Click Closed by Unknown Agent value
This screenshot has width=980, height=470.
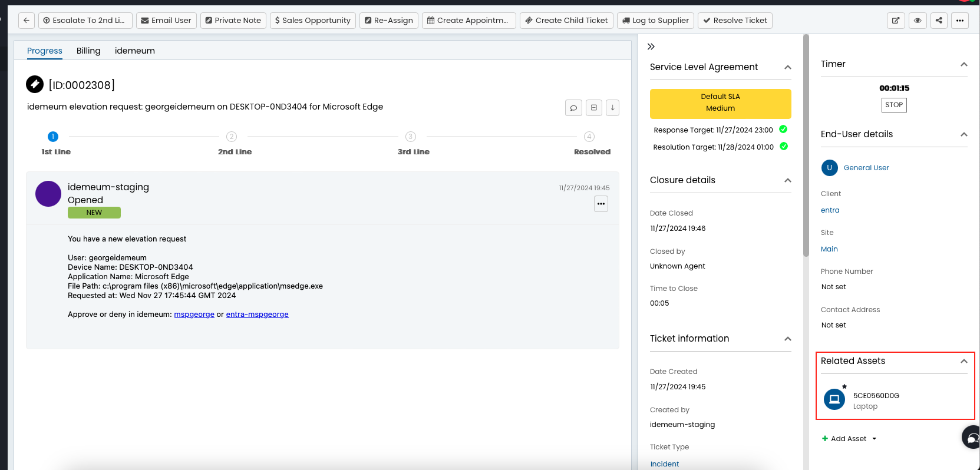[678, 266]
